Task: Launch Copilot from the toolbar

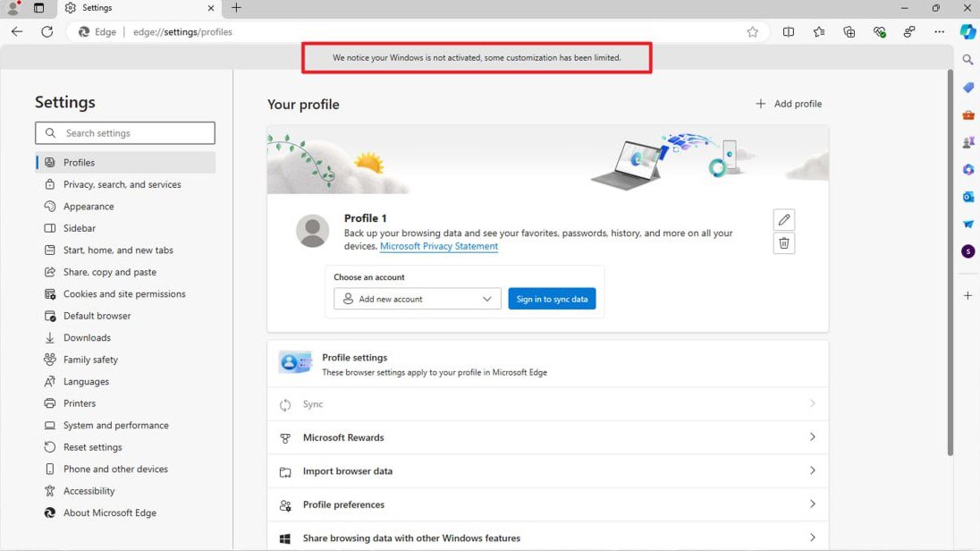Action: (968, 32)
